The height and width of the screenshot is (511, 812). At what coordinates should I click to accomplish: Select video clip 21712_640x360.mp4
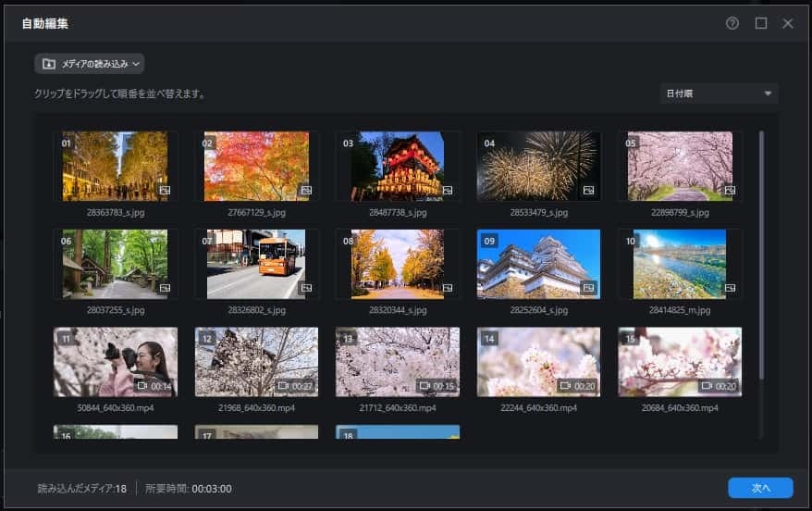click(x=398, y=362)
